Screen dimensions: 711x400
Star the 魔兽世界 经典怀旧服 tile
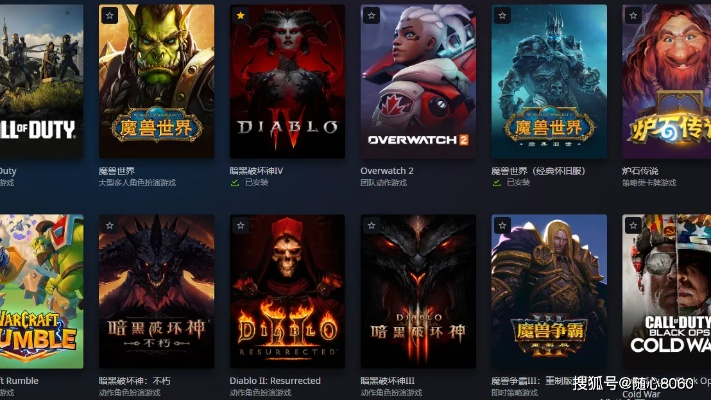tap(502, 16)
